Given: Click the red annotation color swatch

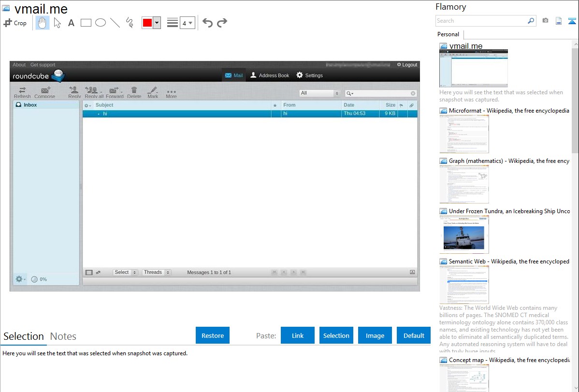Looking at the screenshot, I should tap(147, 23).
